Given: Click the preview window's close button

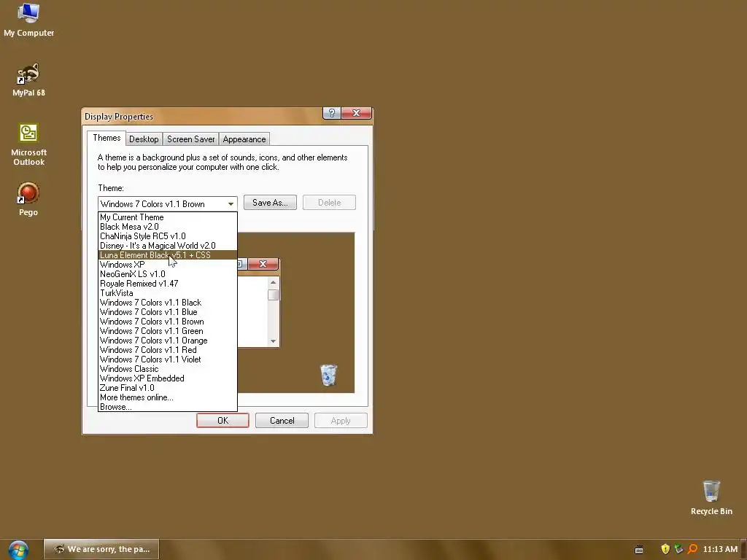Looking at the screenshot, I should point(263,264).
